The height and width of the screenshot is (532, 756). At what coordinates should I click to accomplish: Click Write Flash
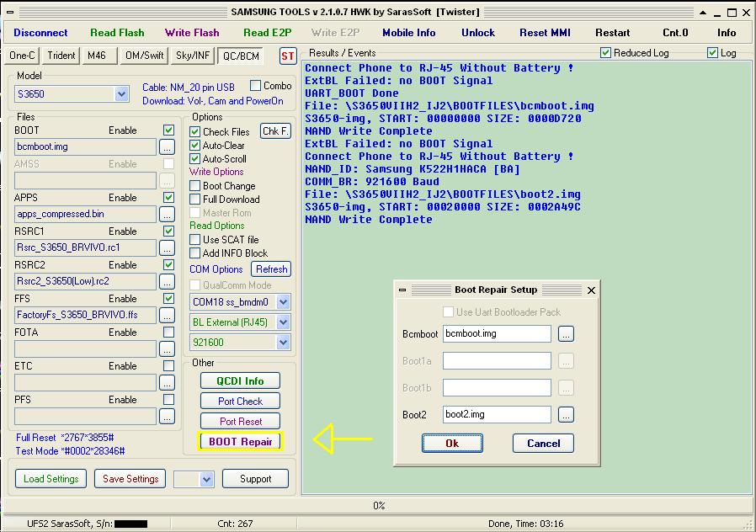point(192,33)
